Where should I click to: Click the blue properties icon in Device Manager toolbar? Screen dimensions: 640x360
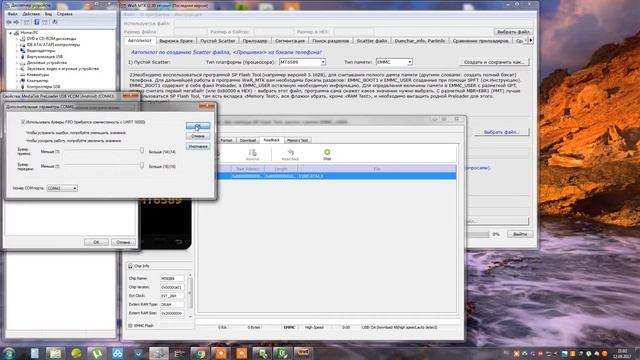pyautogui.click(x=36, y=22)
